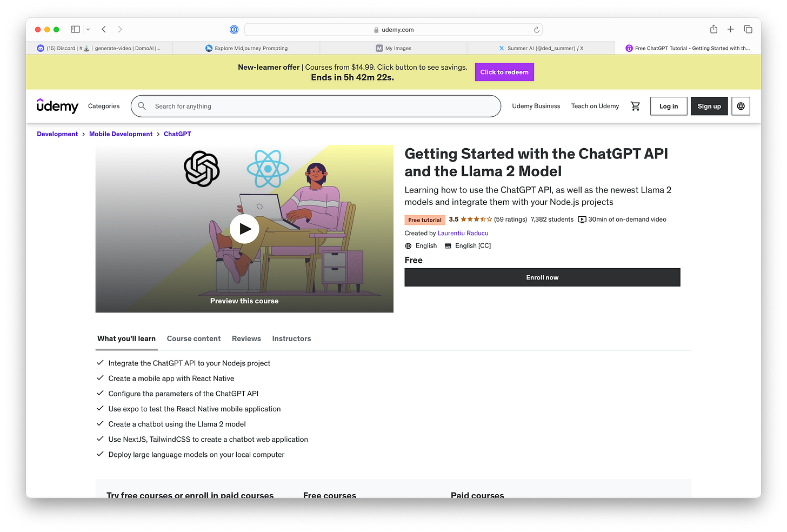This screenshot has height=532, width=787.
Task: Switch to Explore Midjourney Prompting tab
Action: coord(246,48)
